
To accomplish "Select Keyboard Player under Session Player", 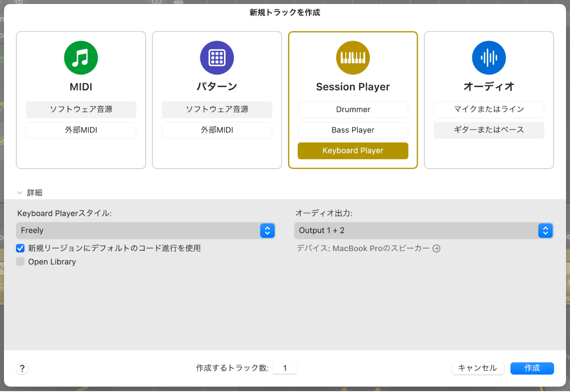I will pyautogui.click(x=353, y=150).
